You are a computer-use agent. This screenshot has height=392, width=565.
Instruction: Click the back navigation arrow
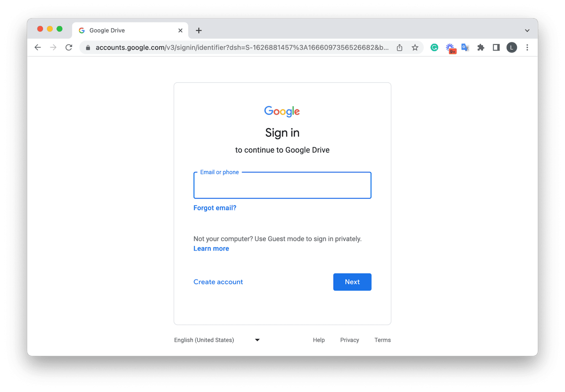(38, 47)
